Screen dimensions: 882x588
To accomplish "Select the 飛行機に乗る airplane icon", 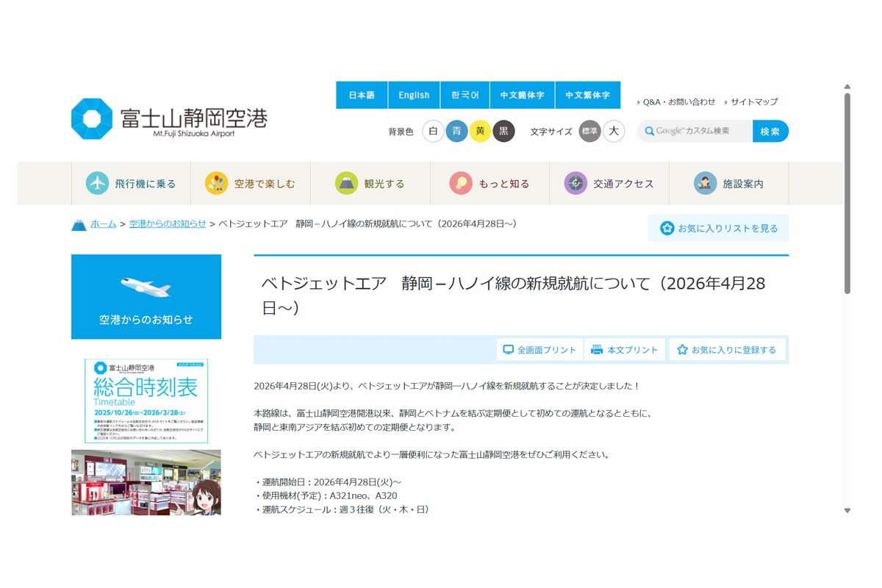I will pos(95,184).
